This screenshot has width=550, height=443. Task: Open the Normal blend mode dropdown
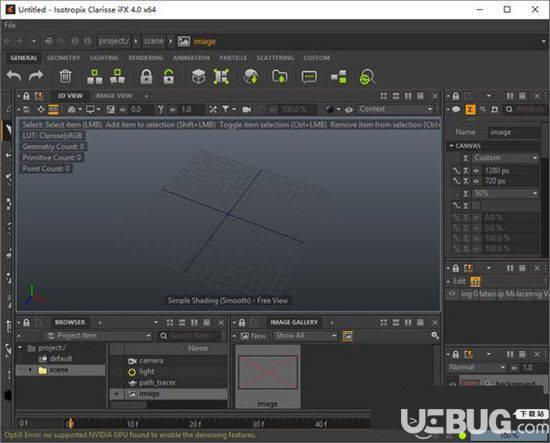click(477, 368)
